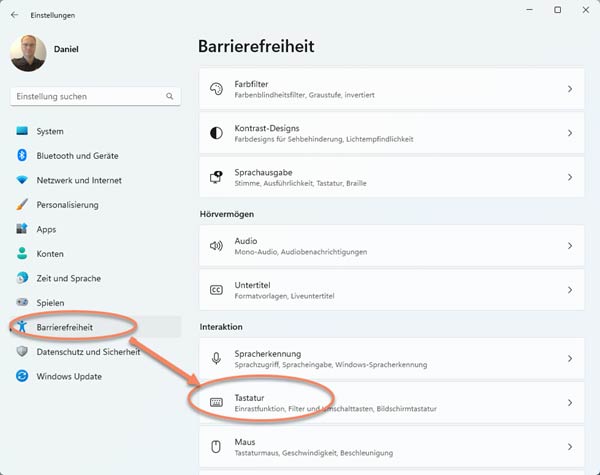The height and width of the screenshot is (475, 600).
Task: Open the Daniel user profile picture
Action: coord(28,53)
